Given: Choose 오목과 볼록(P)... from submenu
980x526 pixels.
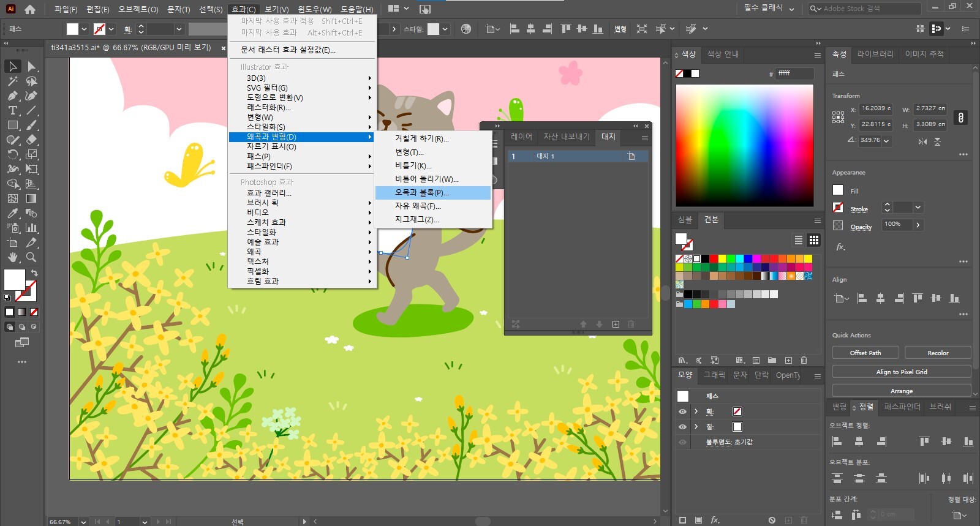Looking at the screenshot, I should (421, 193).
